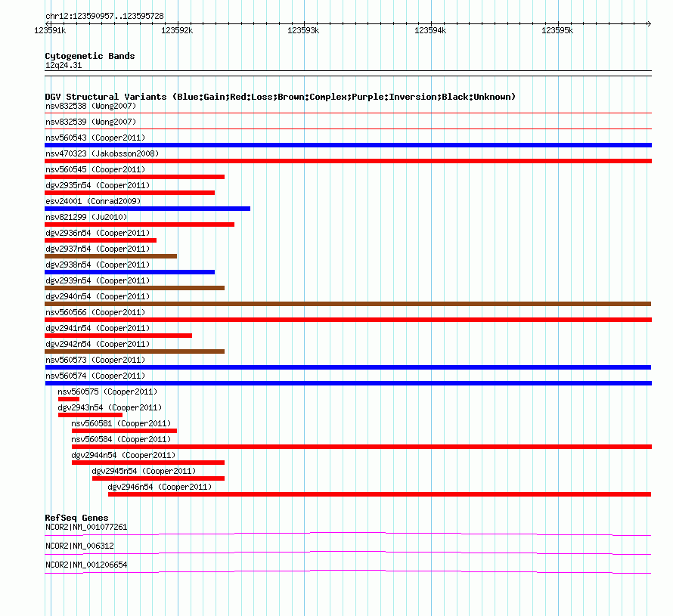Click nsv560575 (Cooper2011) label

click(107, 392)
